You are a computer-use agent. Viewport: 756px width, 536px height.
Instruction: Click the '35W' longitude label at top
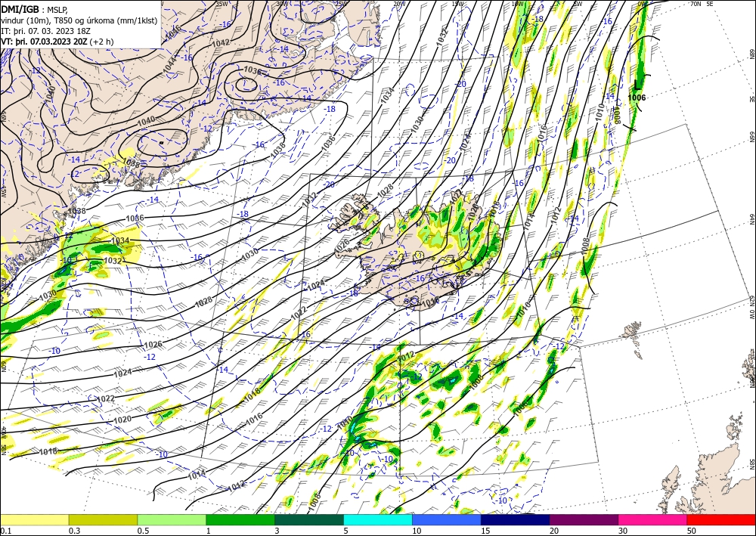click(222, 3)
